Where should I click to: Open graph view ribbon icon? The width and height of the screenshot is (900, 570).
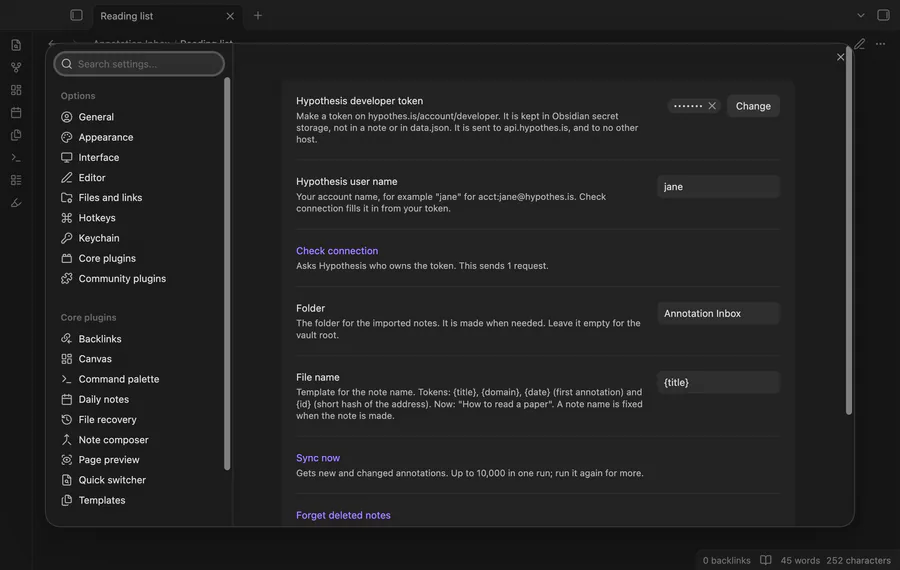[16, 67]
